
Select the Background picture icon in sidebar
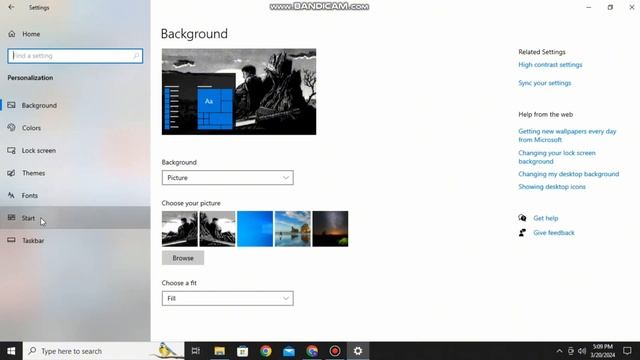(x=11, y=105)
